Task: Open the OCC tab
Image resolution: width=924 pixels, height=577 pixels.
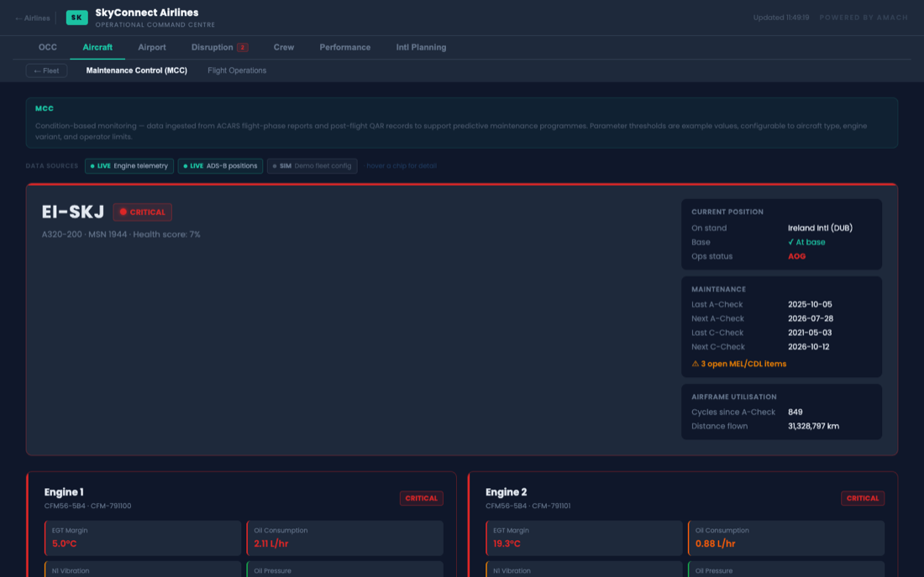Action: pos(48,47)
